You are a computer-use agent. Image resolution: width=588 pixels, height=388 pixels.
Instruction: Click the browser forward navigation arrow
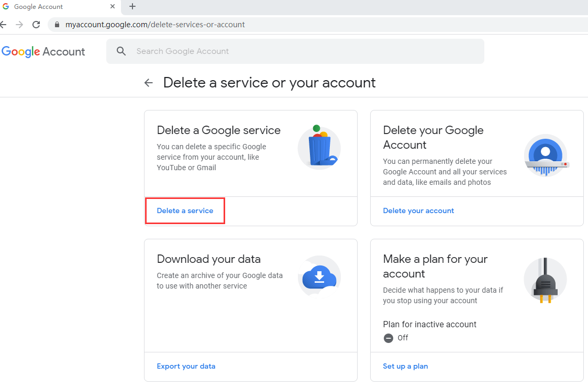(x=19, y=24)
